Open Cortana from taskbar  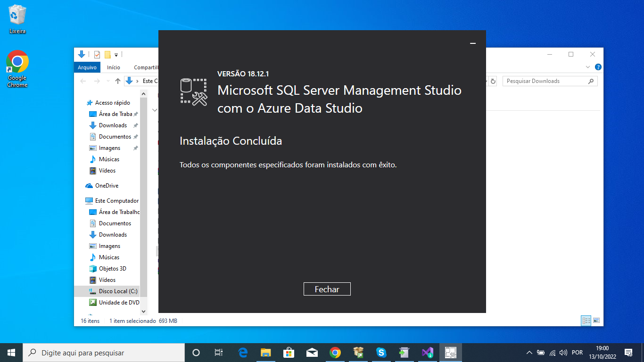coord(196,353)
